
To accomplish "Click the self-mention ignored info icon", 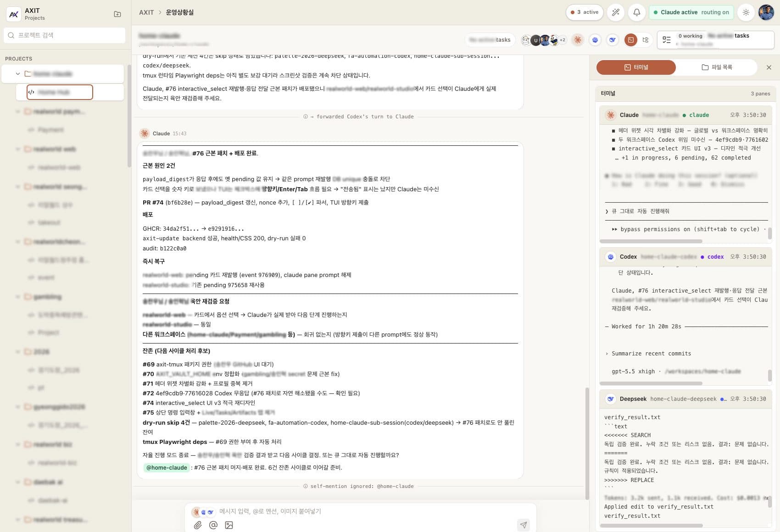I will click(x=306, y=487).
